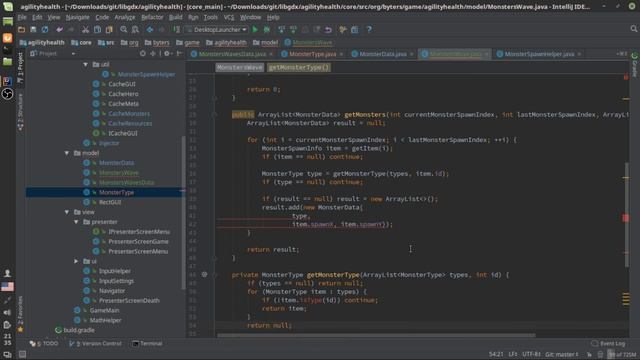Viewport: 640px width, 360px height.
Task: Open Search Everywhere magnifier icon
Action: pos(633,29)
